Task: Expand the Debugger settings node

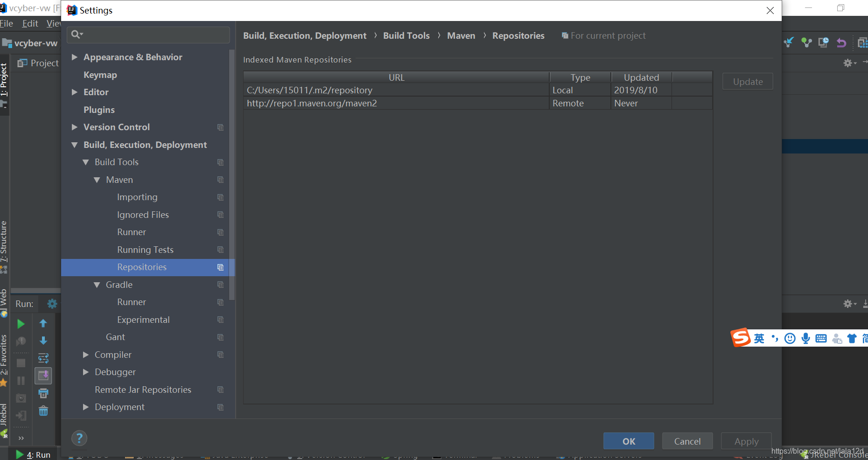Action: point(85,372)
